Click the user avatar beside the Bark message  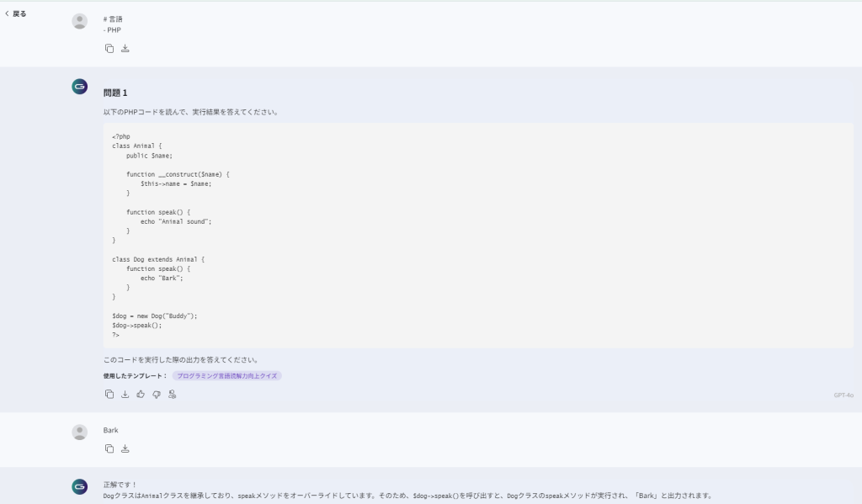click(80, 432)
